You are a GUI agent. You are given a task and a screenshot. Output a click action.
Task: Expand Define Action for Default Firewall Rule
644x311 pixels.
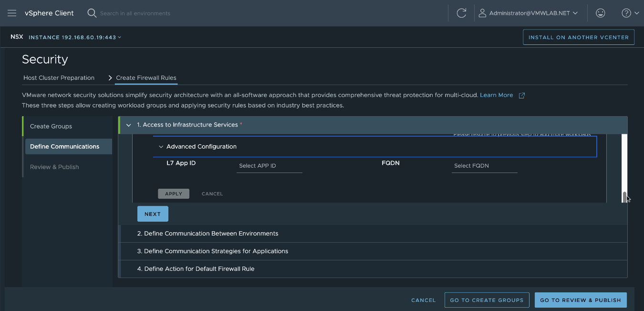373,269
